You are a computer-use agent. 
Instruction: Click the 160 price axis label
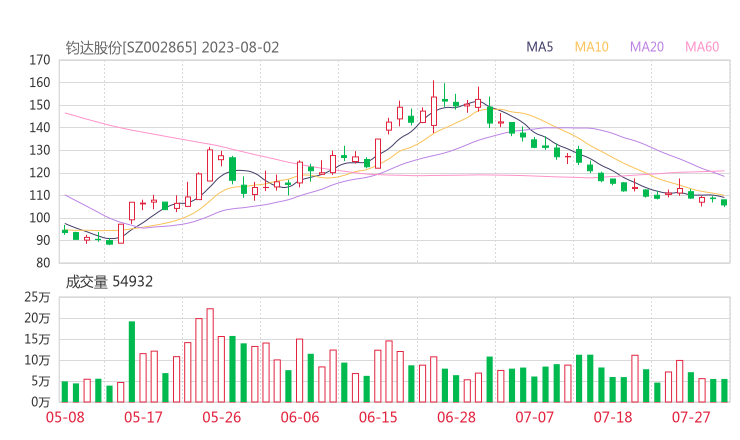(40, 83)
